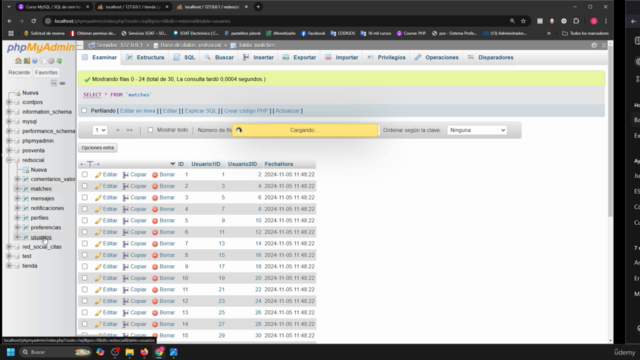This screenshot has width=640, height=360.
Task: Click the collapse all navigation icon
Action: point(54,83)
